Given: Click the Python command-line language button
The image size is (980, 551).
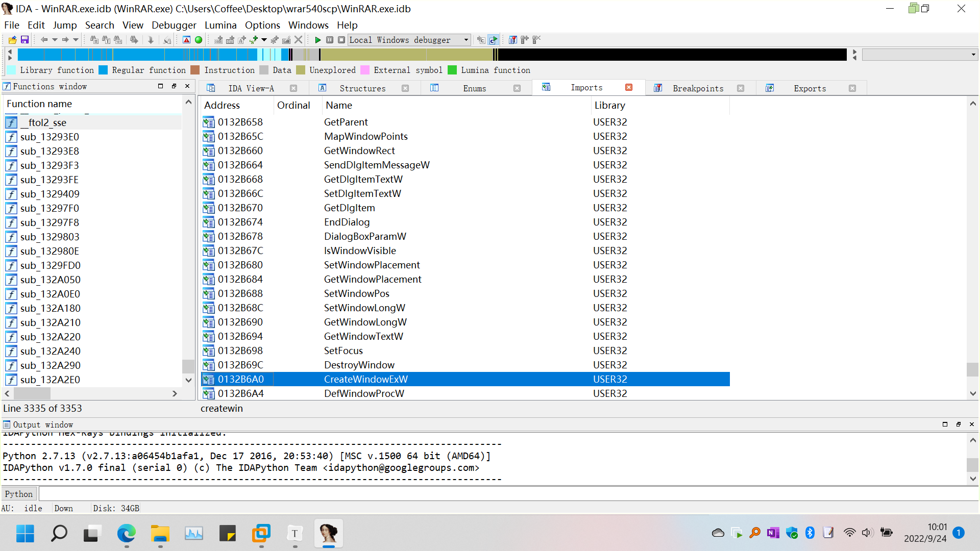Looking at the screenshot, I should coord(19,494).
